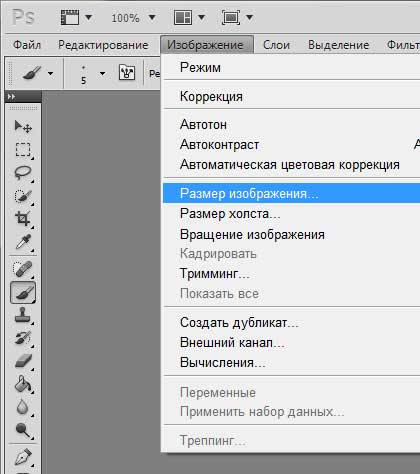This screenshot has width=420, height=474.
Task: Select the Dodge tool
Action: 23,430
